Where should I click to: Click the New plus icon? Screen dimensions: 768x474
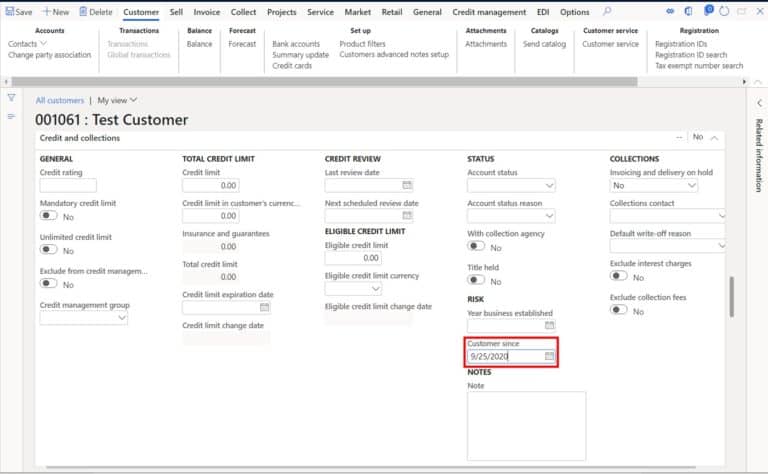click(46, 11)
